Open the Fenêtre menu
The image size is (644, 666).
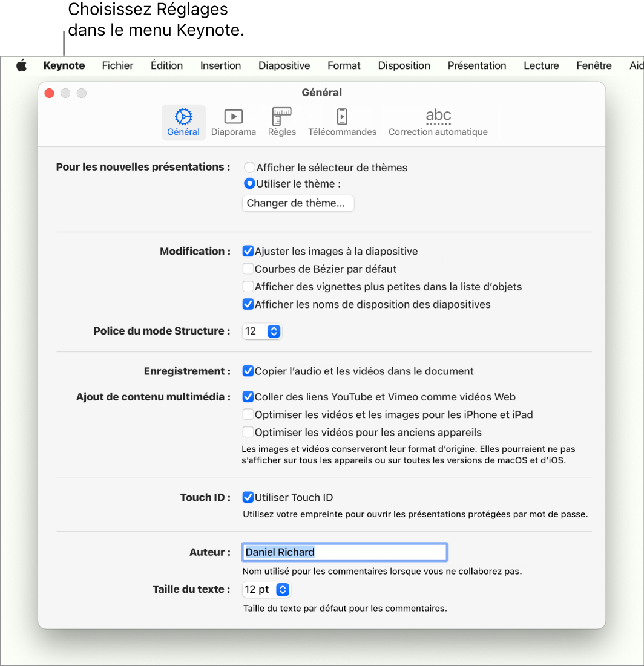(594, 65)
